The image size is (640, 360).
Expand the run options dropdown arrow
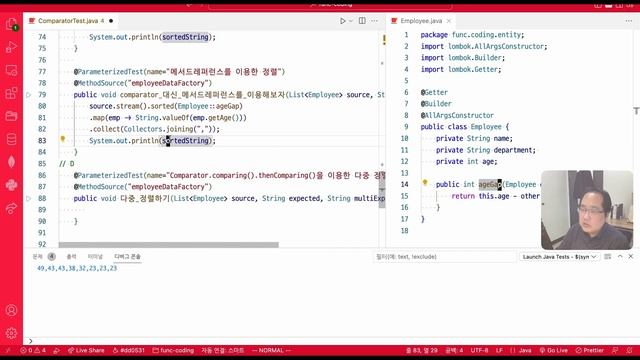(351, 21)
